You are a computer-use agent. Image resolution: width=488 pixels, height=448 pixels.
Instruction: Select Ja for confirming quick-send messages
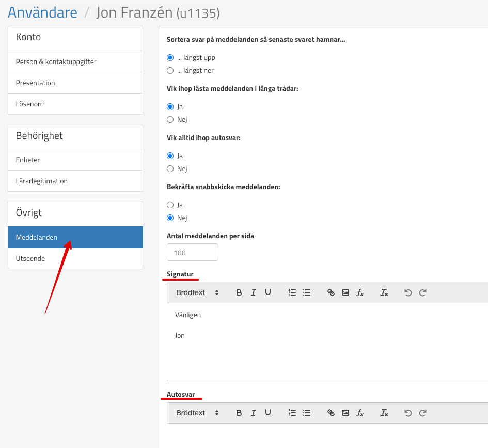tap(170, 205)
